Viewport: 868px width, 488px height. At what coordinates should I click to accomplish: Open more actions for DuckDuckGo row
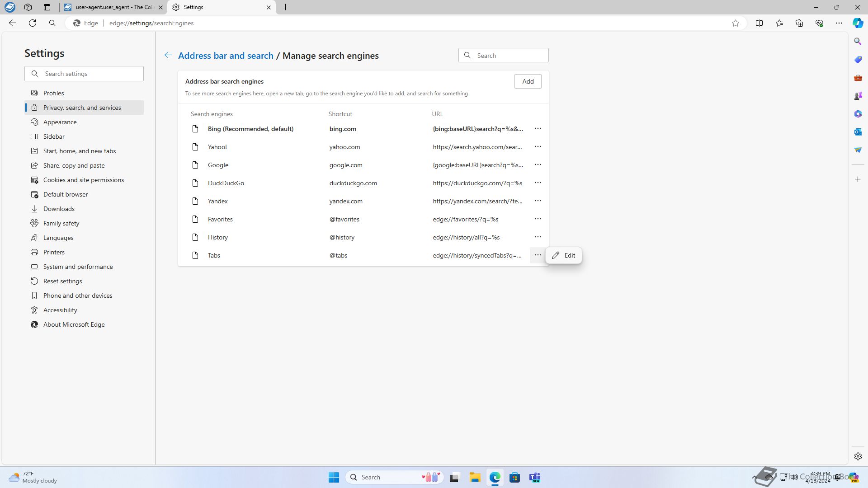[x=538, y=183]
